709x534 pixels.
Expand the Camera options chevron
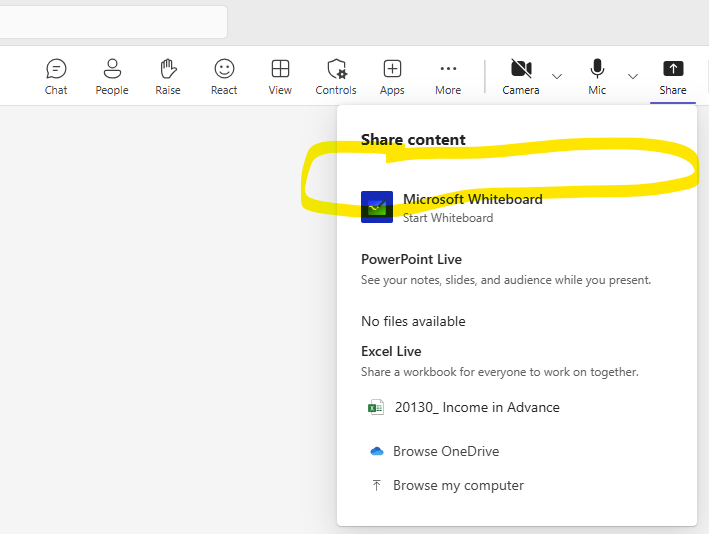(x=557, y=76)
